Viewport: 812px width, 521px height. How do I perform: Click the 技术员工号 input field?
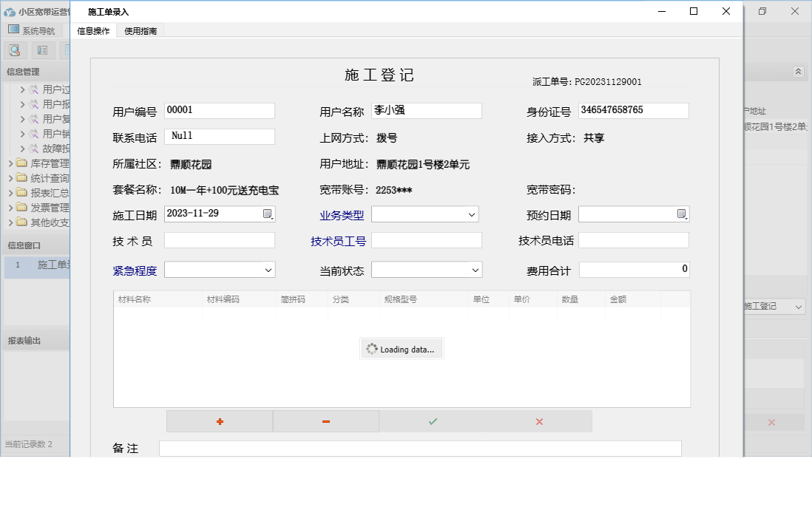(426, 241)
